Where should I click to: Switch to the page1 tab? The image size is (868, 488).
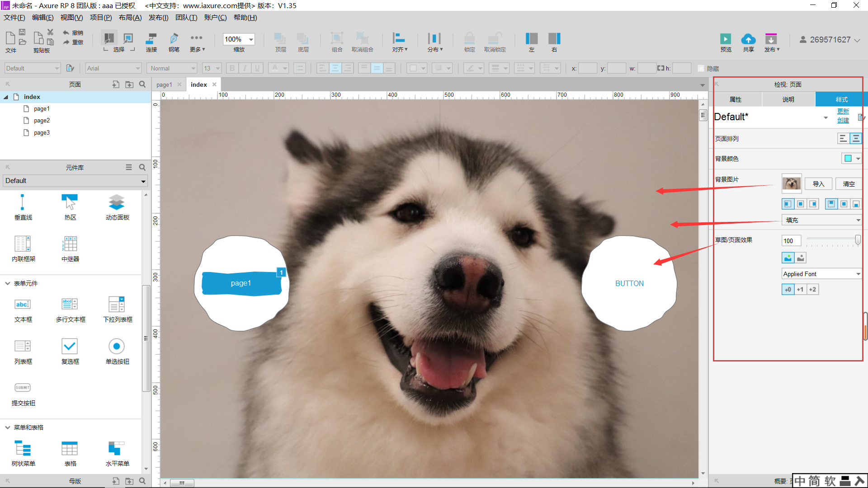(x=164, y=85)
